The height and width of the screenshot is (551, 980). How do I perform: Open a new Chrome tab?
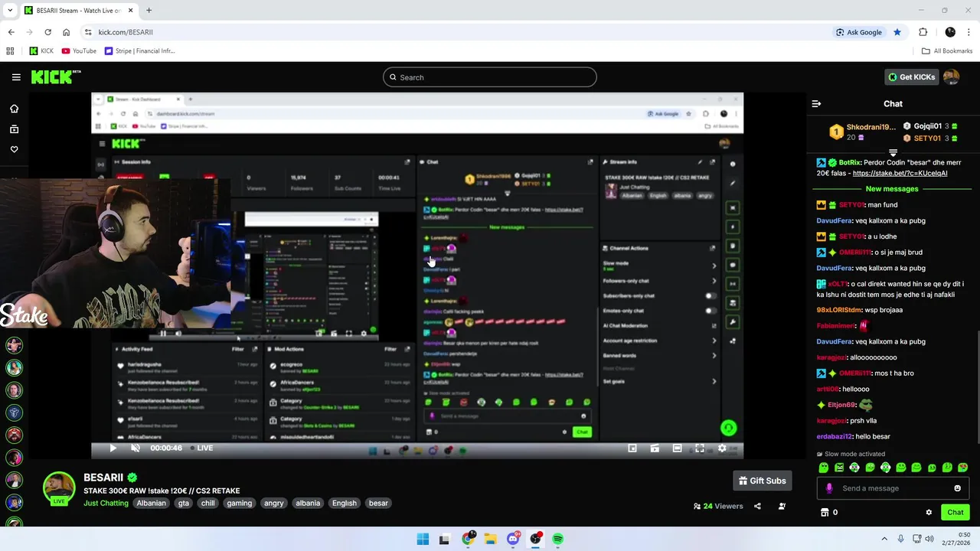pyautogui.click(x=149, y=11)
